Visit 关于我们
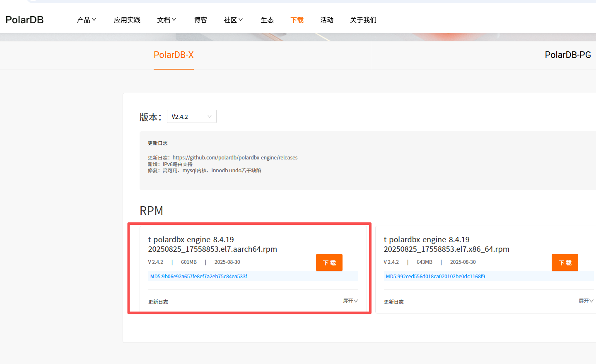Viewport: 596px width, 364px height. 363,20
